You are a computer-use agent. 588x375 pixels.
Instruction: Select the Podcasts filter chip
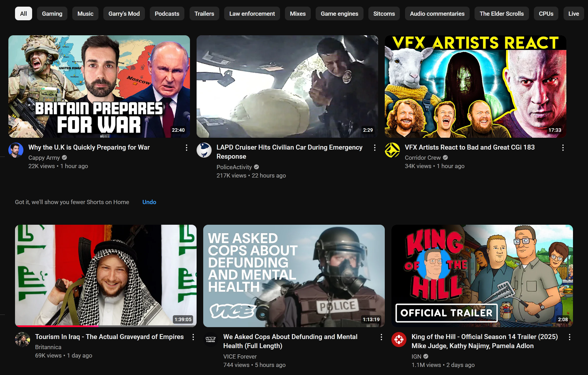[167, 14]
